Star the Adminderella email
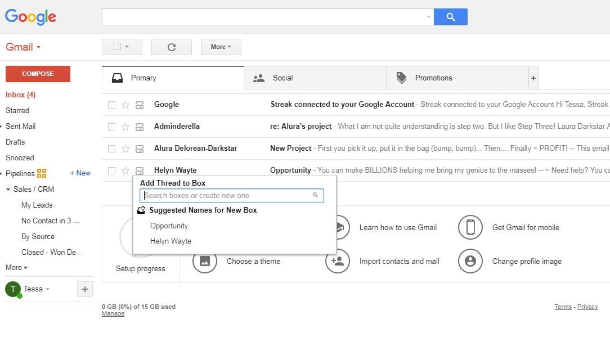Viewport: 610px width, 364px height. (x=125, y=127)
